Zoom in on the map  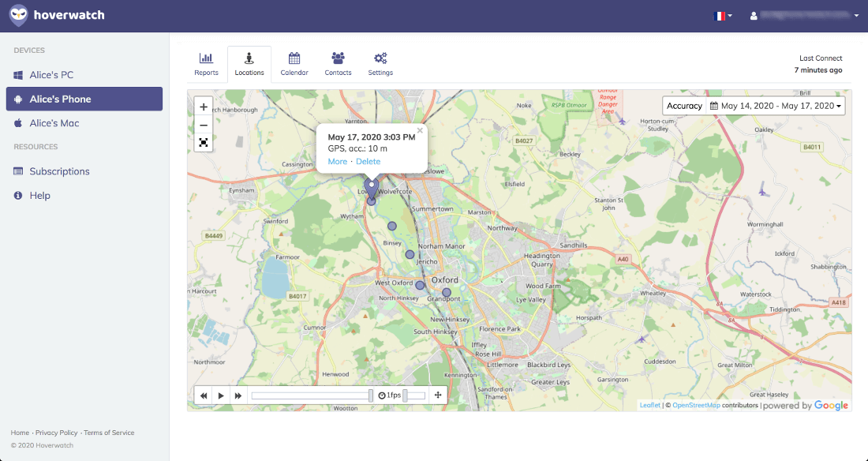204,107
